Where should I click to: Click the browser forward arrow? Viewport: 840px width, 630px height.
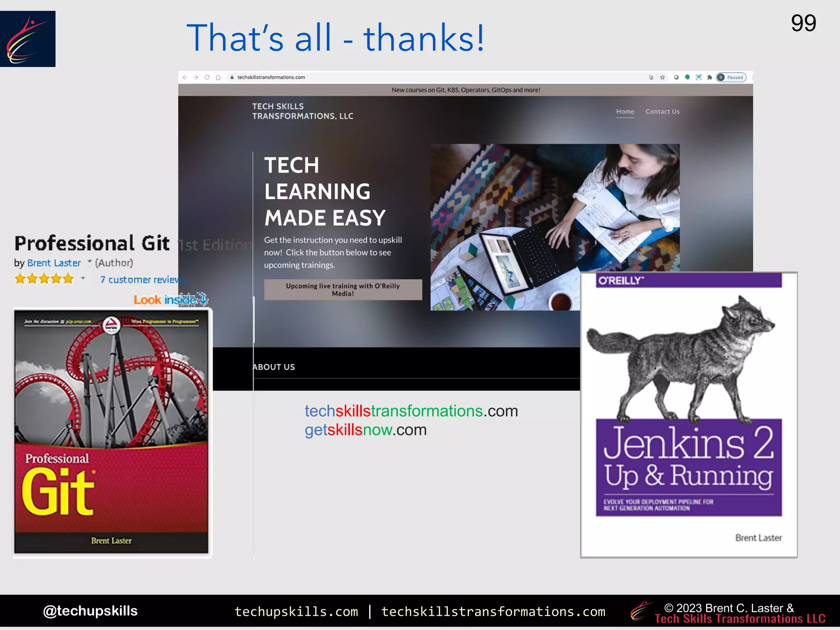[x=196, y=77]
